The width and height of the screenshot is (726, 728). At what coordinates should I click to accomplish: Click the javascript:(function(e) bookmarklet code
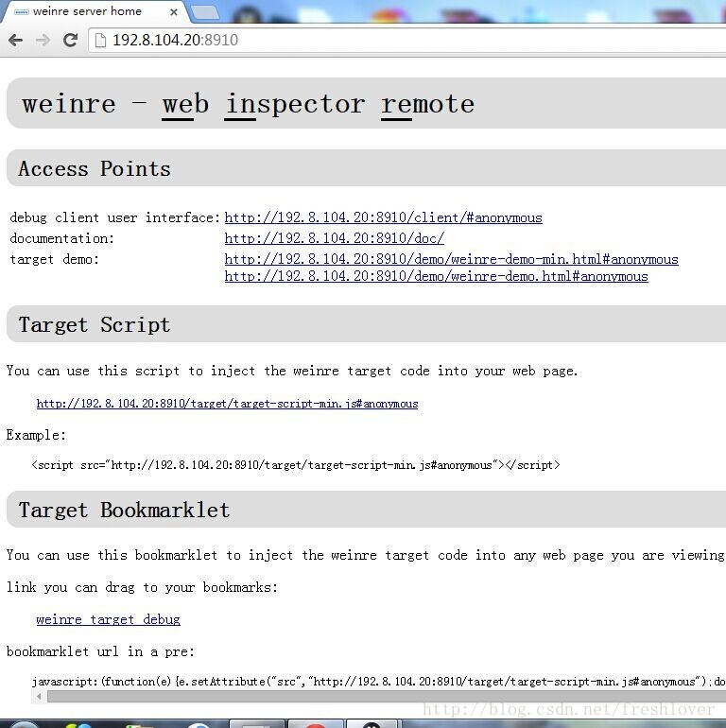pyautogui.click(x=378, y=682)
